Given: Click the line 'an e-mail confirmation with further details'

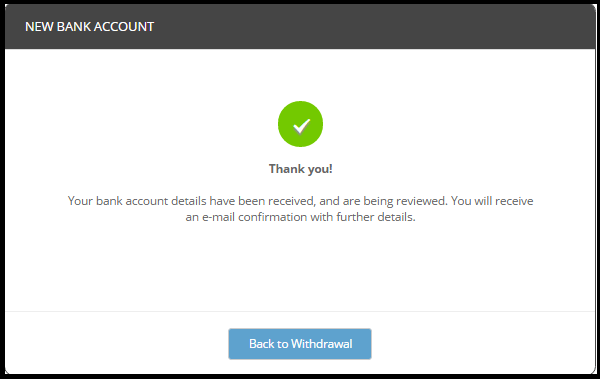Looking at the screenshot, I should [x=300, y=217].
